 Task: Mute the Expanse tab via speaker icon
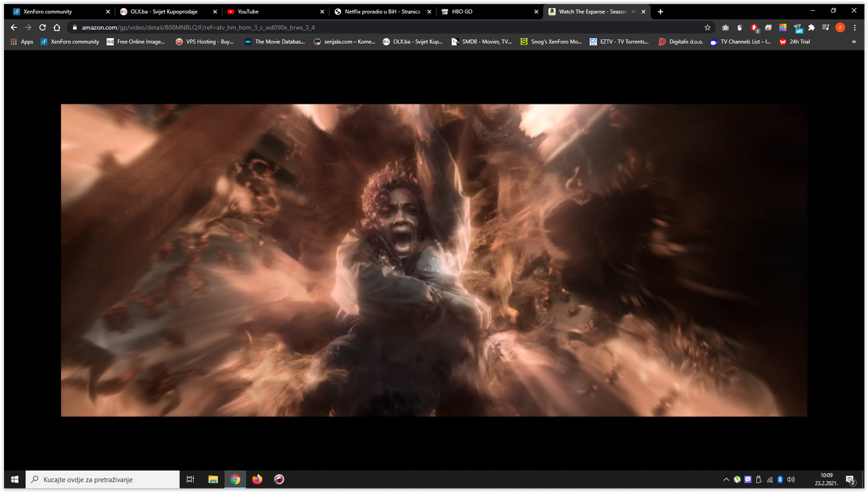(x=634, y=12)
